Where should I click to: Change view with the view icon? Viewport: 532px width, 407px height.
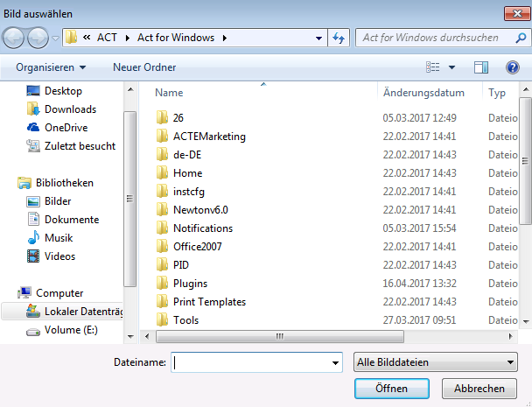pos(432,67)
